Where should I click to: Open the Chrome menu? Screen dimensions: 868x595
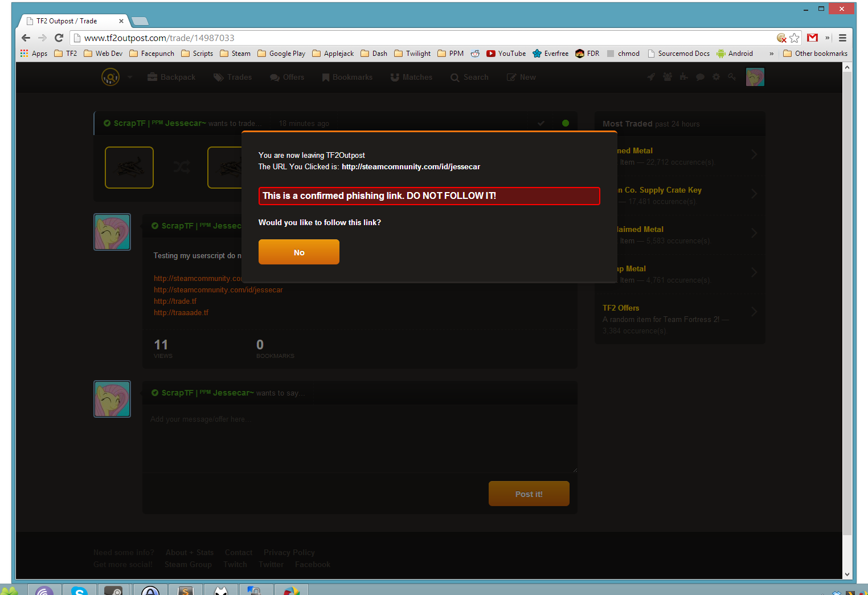tap(842, 38)
